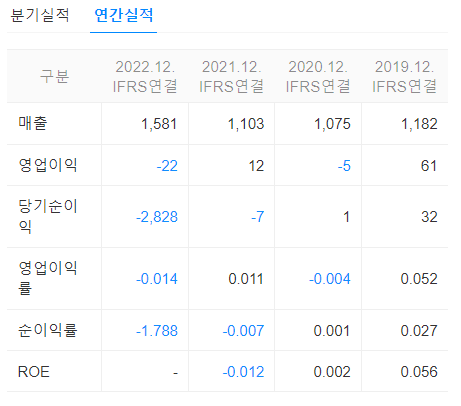
Task: Click the 매출 value 1,182
Action: click(x=419, y=124)
